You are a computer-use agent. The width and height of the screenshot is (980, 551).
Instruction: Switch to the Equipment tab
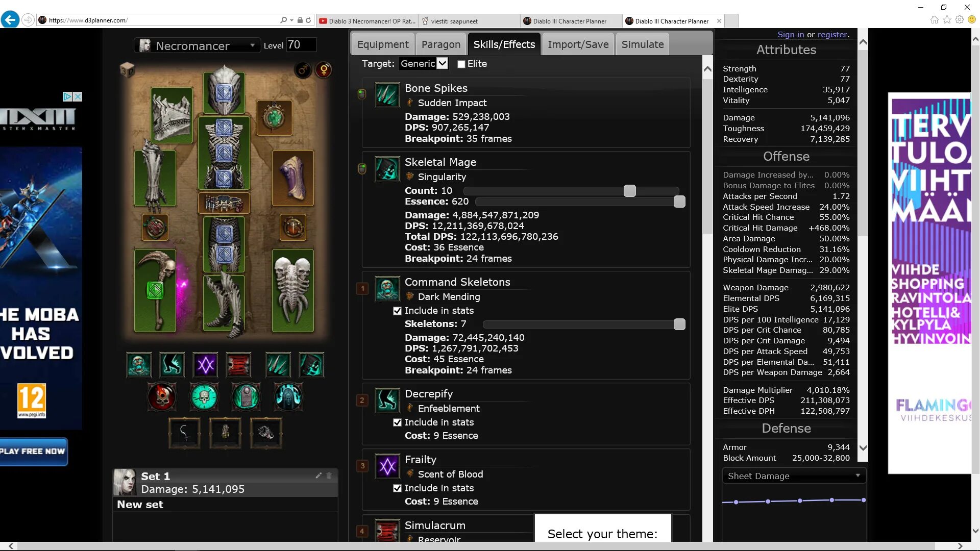[383, 44]
